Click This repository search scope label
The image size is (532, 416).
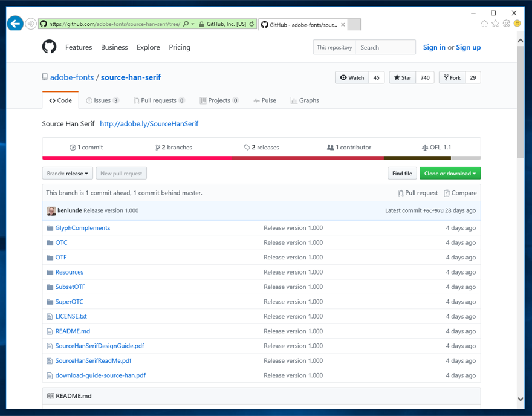pyautogui.click(x=334, y=48)
